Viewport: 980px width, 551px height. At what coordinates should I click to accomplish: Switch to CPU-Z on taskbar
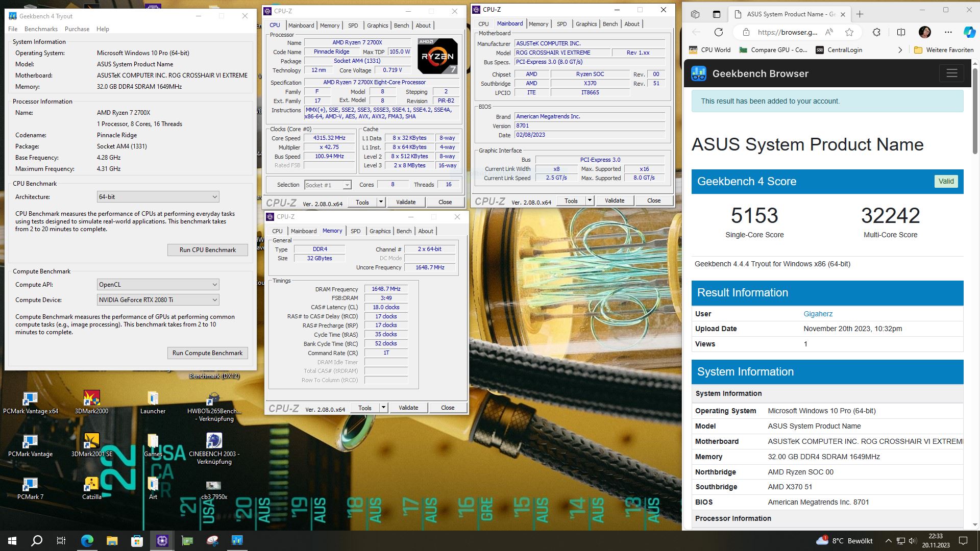tap(162, 541)
